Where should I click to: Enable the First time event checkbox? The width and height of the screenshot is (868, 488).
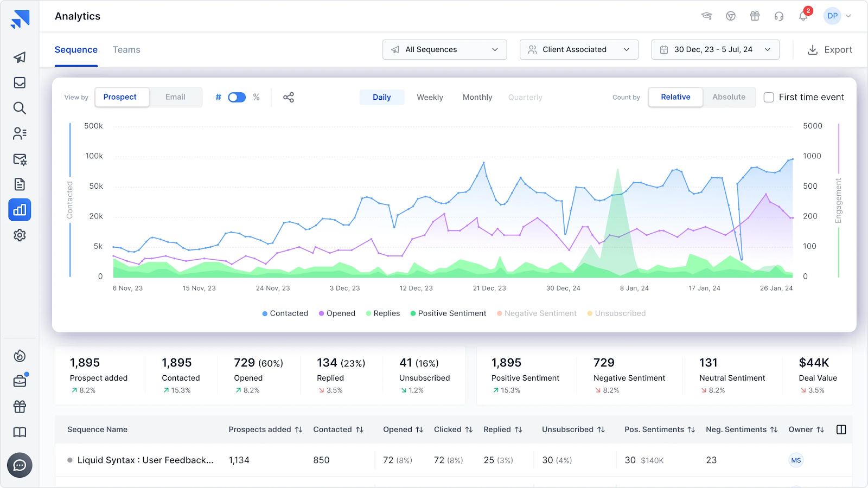[769, 97]
